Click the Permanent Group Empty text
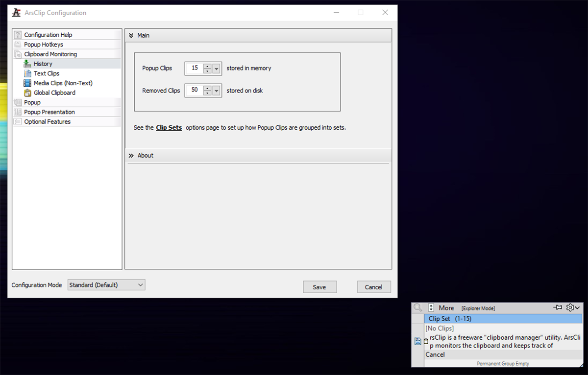Image resolution: width=588 pixels, height=375 pixels. pos(503,364)
